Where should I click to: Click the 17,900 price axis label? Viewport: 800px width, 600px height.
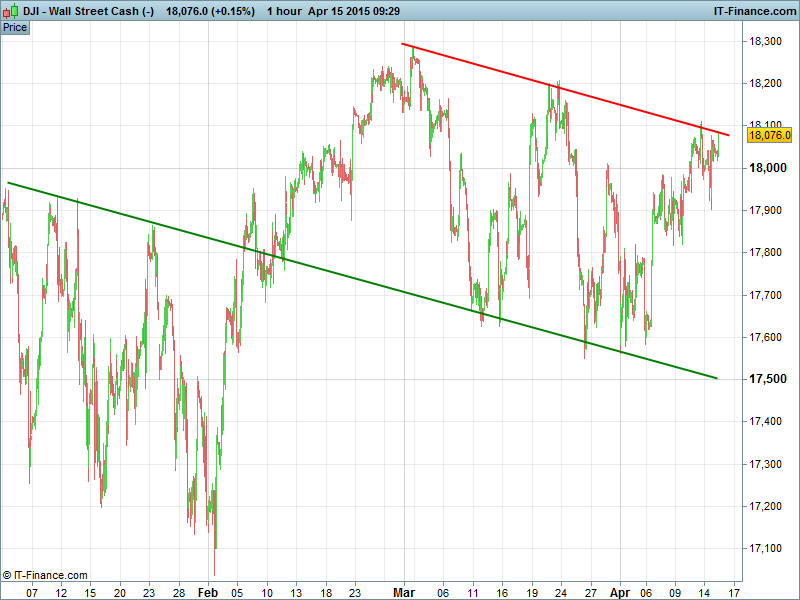[x=765, y=210]
